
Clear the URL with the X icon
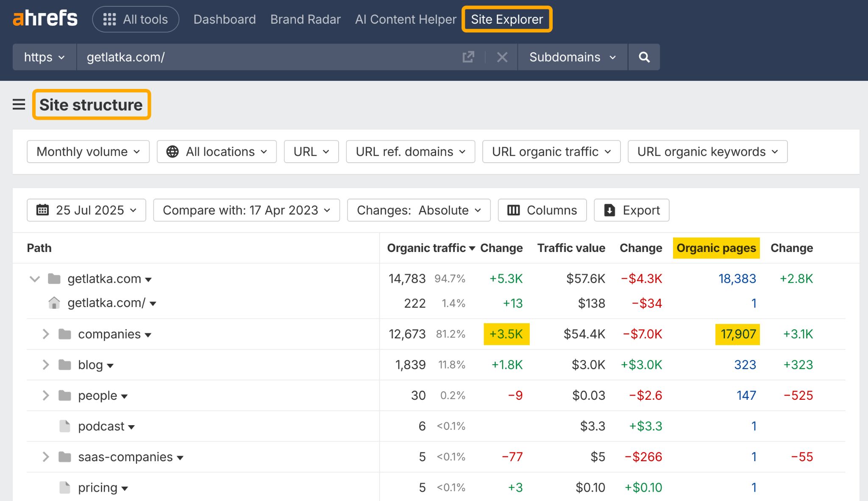502,57
